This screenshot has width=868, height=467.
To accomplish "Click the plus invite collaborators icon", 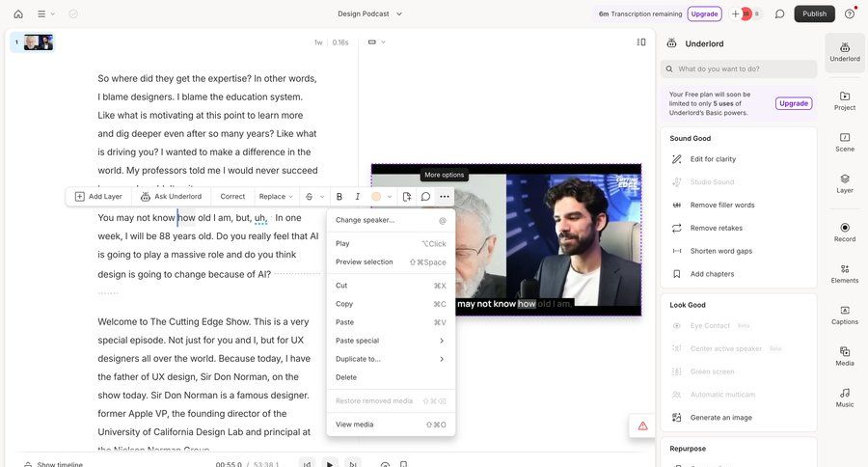I will pos(735,14).
